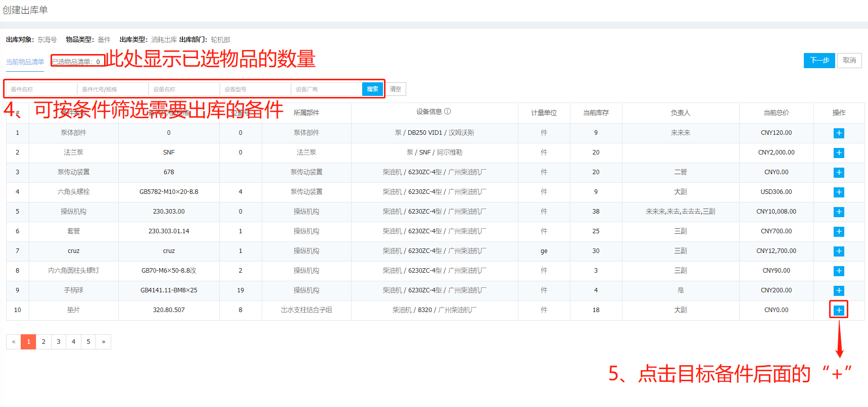The width and height of the screenshot is (868, 407).
Task: Open the 设备信息 info tooltip icon
Action: coord(448,112)
